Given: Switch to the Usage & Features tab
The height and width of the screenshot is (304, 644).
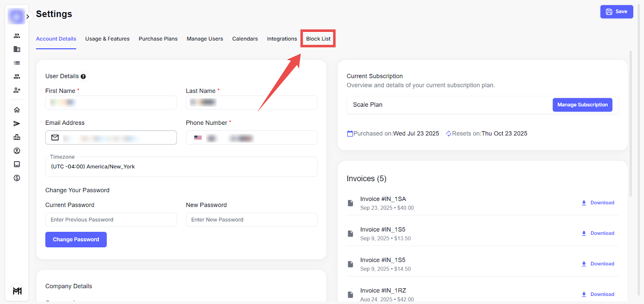Looking at the screenshot, I should (x=107, y=39).
